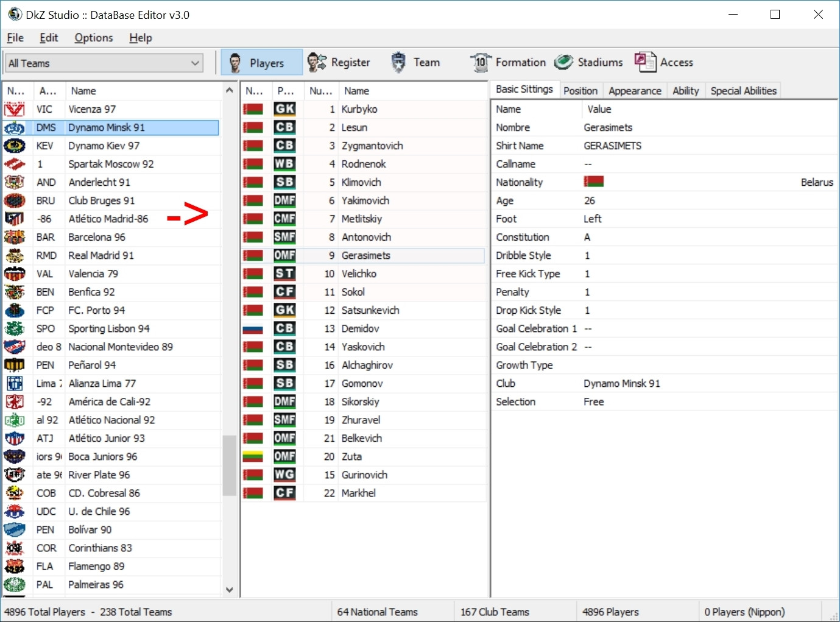Sort players by Nu... column header

(x=321, y=91)
